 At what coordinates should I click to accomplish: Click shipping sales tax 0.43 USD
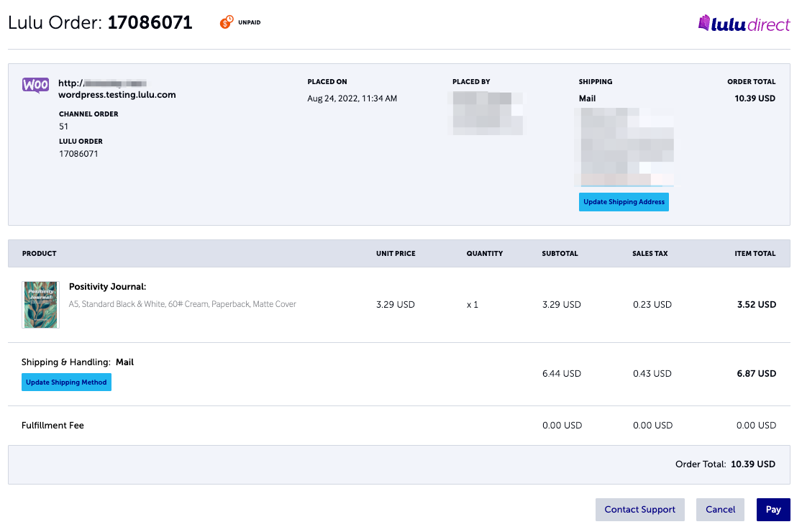coord(652,374)
